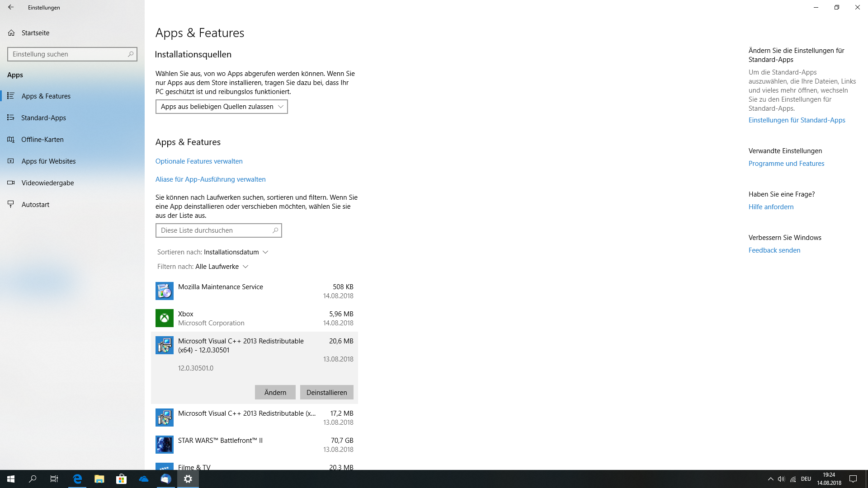The width and height of the screenshot is (868, 488).
Task: Click the STAR WARS Battlefront II icon
Action: pyautogui.click(x=165, y=445)
